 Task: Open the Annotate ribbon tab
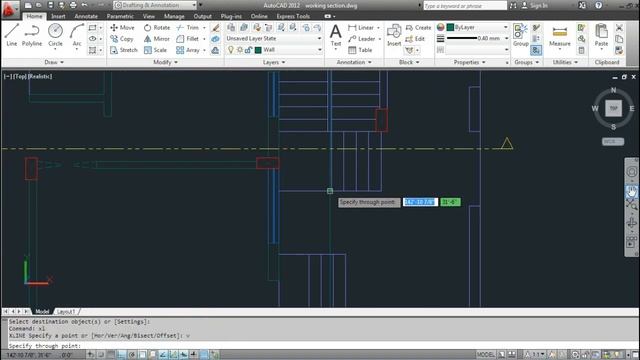pyautogui.click(x=86, y=16)
